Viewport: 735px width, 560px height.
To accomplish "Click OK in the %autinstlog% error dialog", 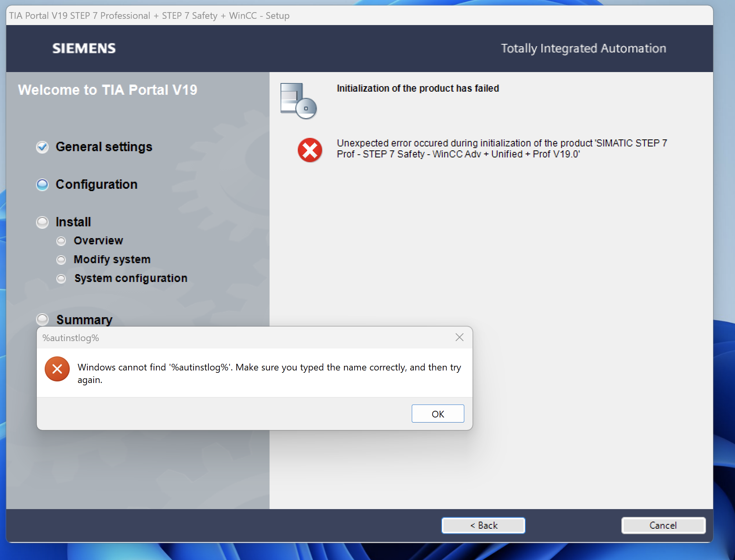I will [438, 414].
